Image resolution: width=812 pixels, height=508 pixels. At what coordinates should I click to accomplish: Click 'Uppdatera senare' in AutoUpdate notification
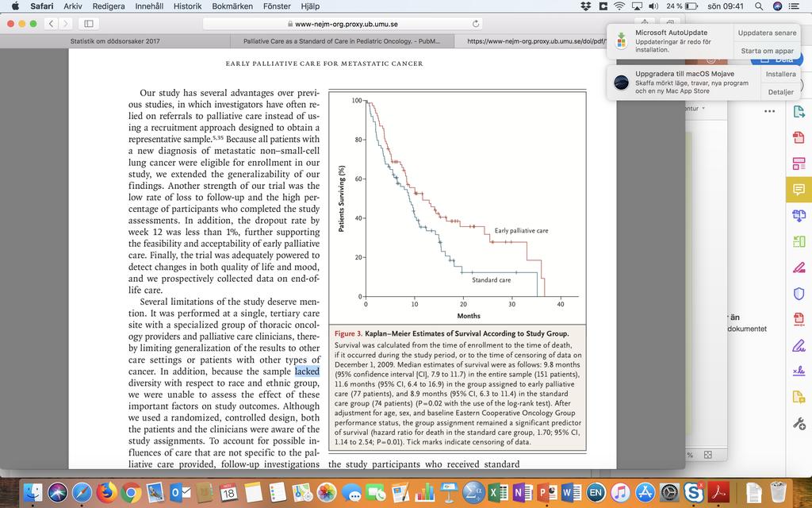pyautogui.click(x=767, y=33)
